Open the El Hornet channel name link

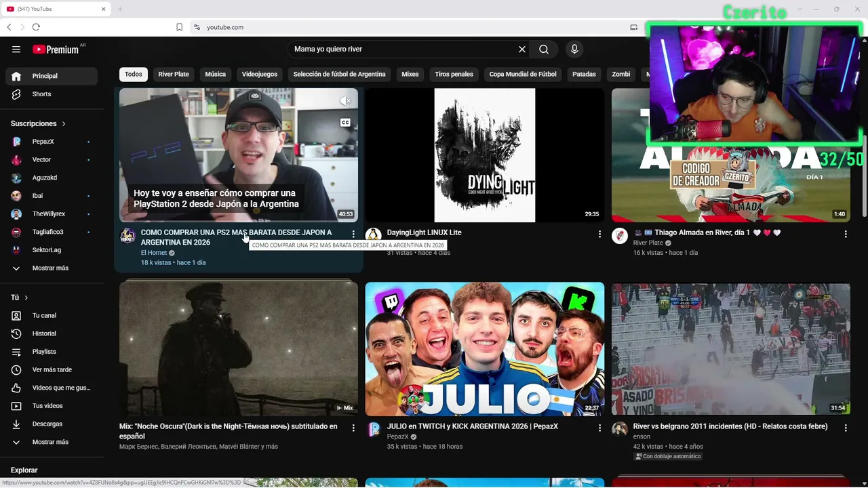[x=154, y=253]
